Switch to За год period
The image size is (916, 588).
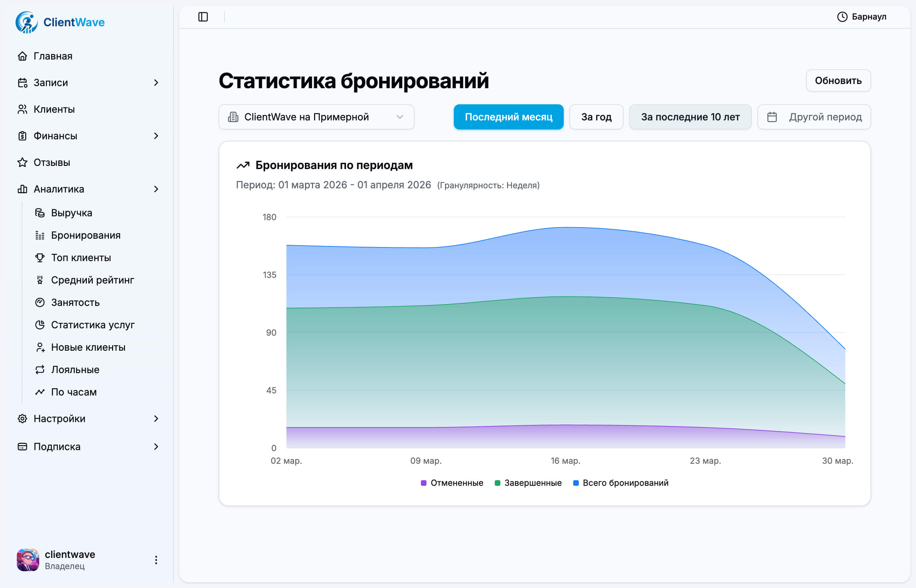(596, 117)
